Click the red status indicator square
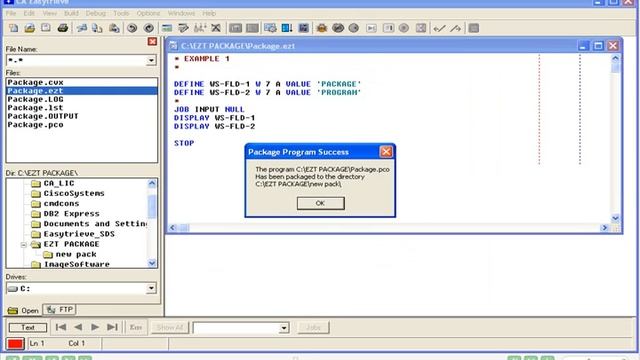640x360 pixels. pos(15,344)
